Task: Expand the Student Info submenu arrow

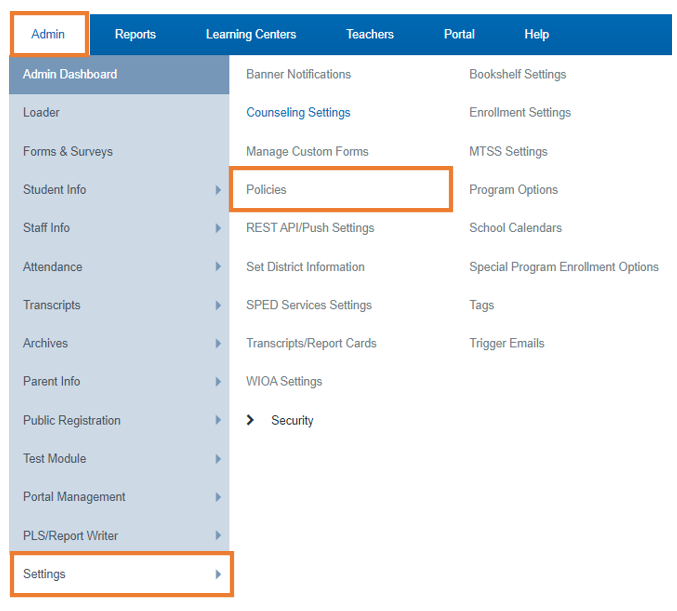Action: pos(218,190)
